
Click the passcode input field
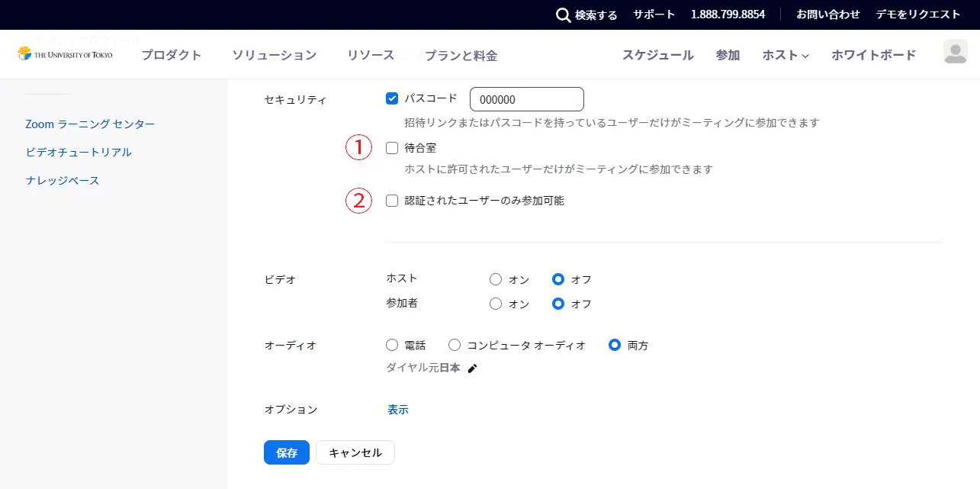[x=526, y=99]
